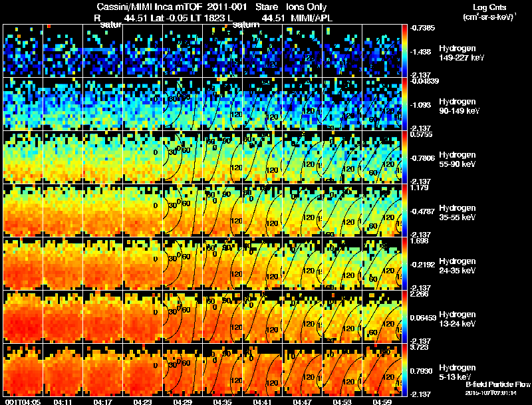532x405 pixels.
Task: Click the Hydrogen 24-35 keV color bar
Action: click(404, 264)
